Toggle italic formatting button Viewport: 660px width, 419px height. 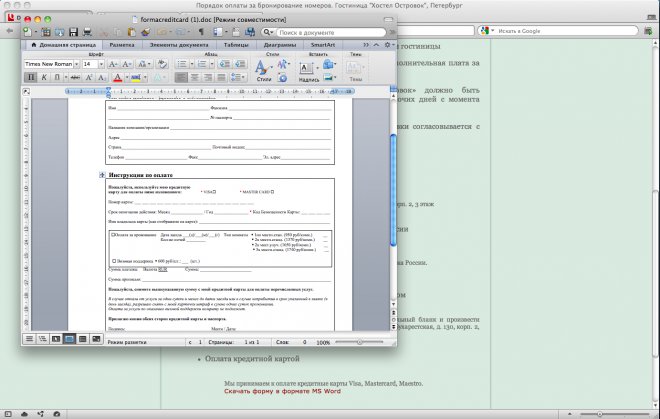pyautogui.click(x=44, y=77)
